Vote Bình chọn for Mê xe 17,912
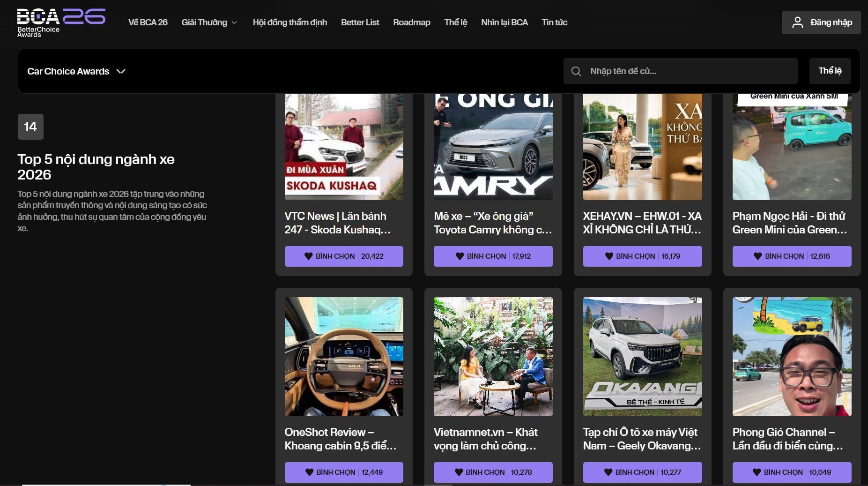The height and width of the screenshot is (486, 868). (x=493, y=256)
